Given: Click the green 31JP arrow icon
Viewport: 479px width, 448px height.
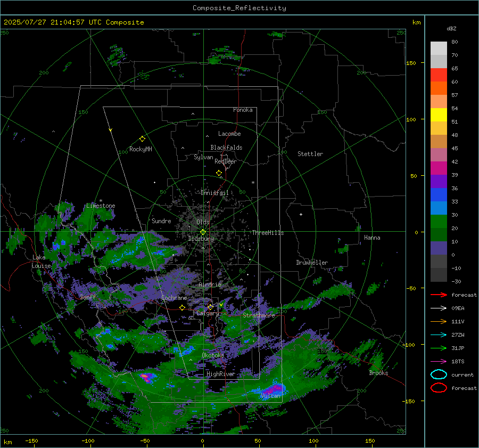Looking at the screenshot, I should [x=439, y=348].
